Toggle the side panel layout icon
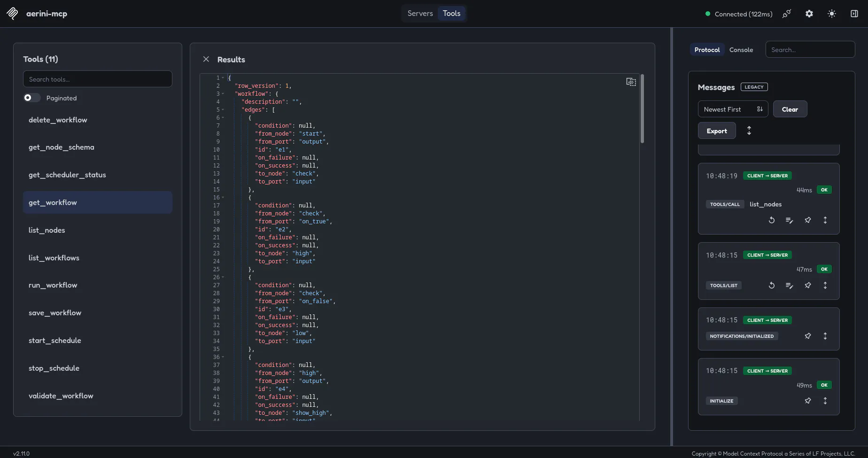Image resolution: width=868 pixels, height=458 pixels. (854, 14)
